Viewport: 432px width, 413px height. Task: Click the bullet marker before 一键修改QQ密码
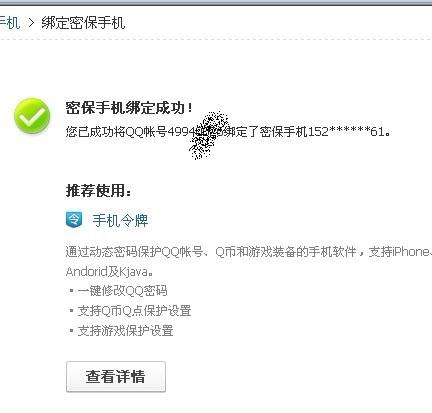coord(71,291)
